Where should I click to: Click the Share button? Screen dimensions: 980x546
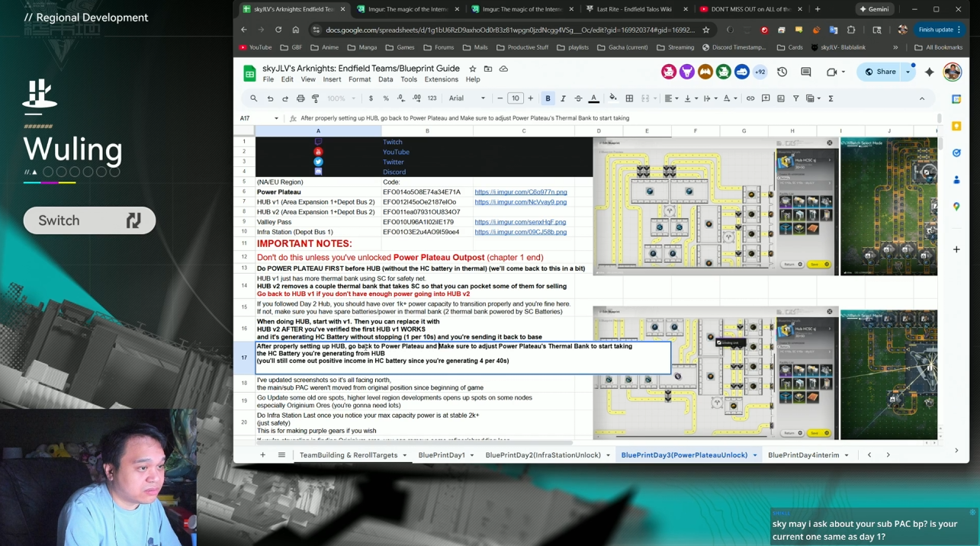tap(880, 72)
